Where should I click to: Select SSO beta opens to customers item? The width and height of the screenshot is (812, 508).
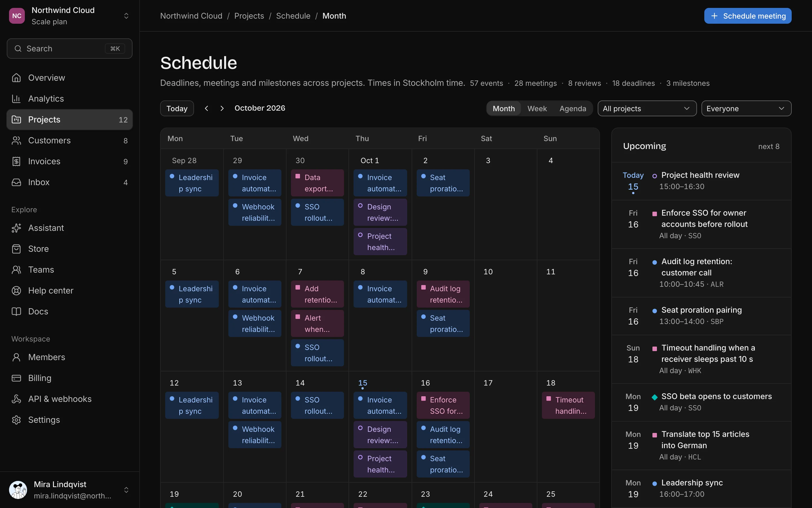point(701,402)
